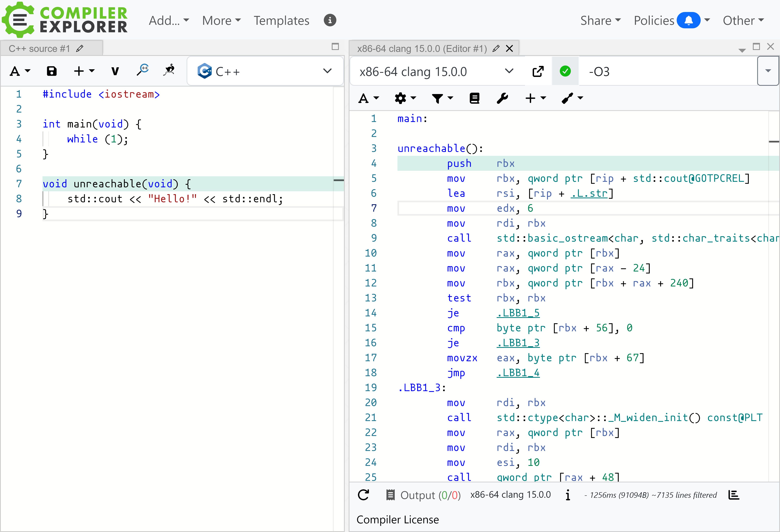The height and width of the screenshot is (532, 780).
Task: Click the wrench overrides icon
Action: tap(502, 98)
